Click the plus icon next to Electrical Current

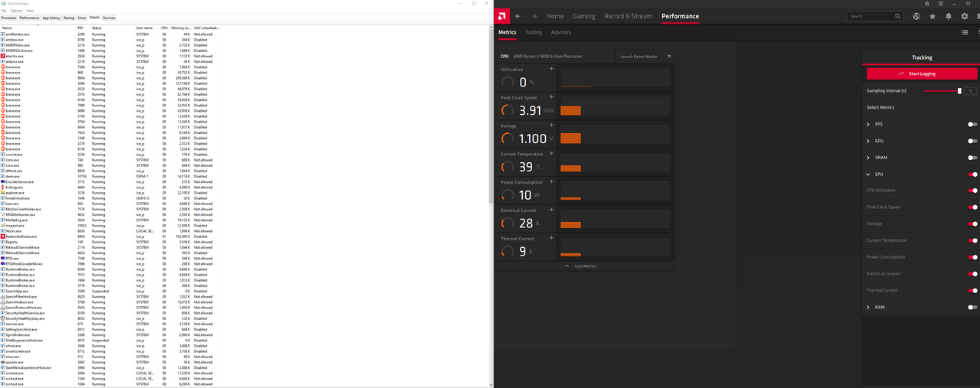550,210
